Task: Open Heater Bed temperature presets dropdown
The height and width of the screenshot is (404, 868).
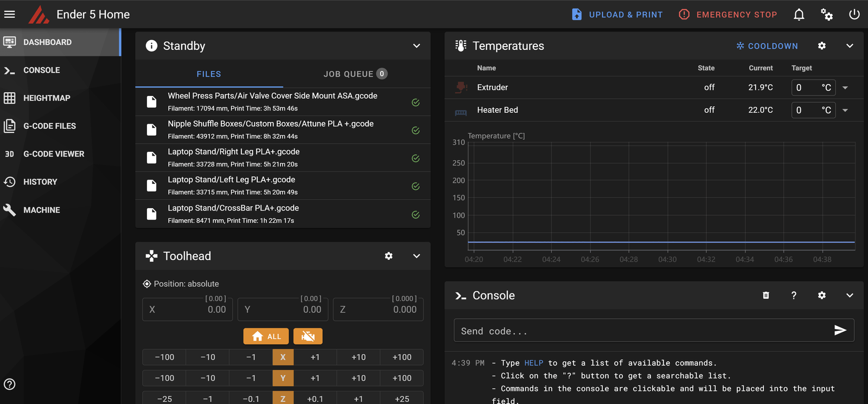Action: [845, 111]
